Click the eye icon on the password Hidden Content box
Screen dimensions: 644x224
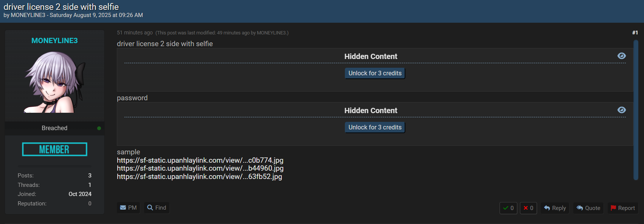621,110
